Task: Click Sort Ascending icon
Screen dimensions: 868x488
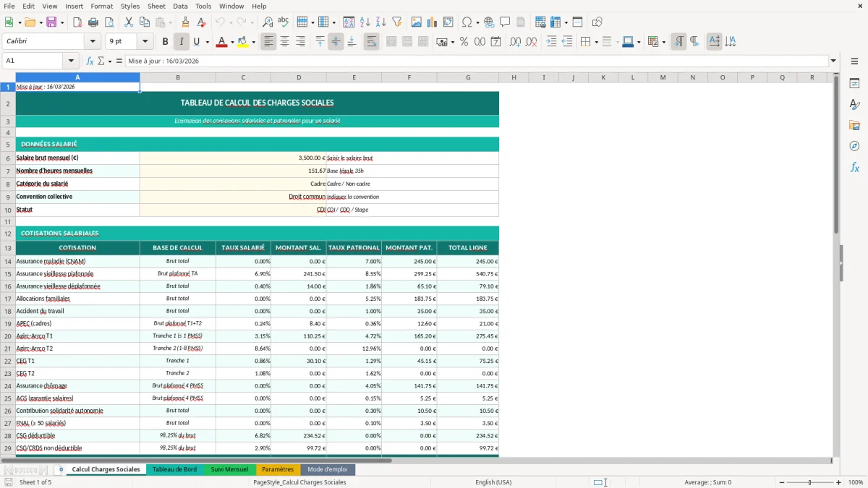Action: [x=365, y=22]
